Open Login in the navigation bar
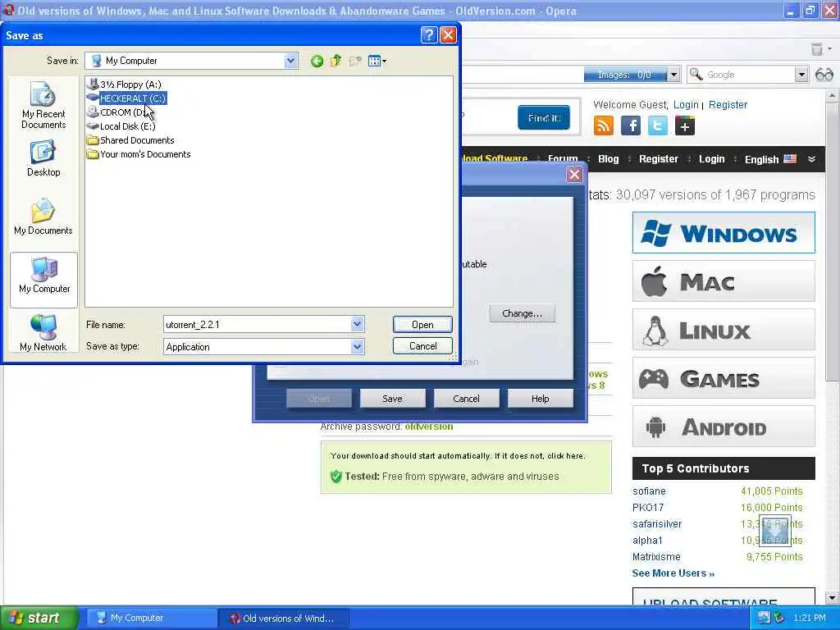Viewport: 840px width, 630px height. [711, 158]
